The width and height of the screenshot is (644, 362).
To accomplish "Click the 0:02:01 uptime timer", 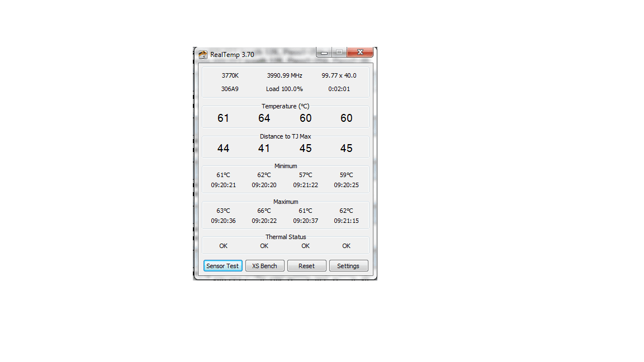I will (x=339, y=89).
